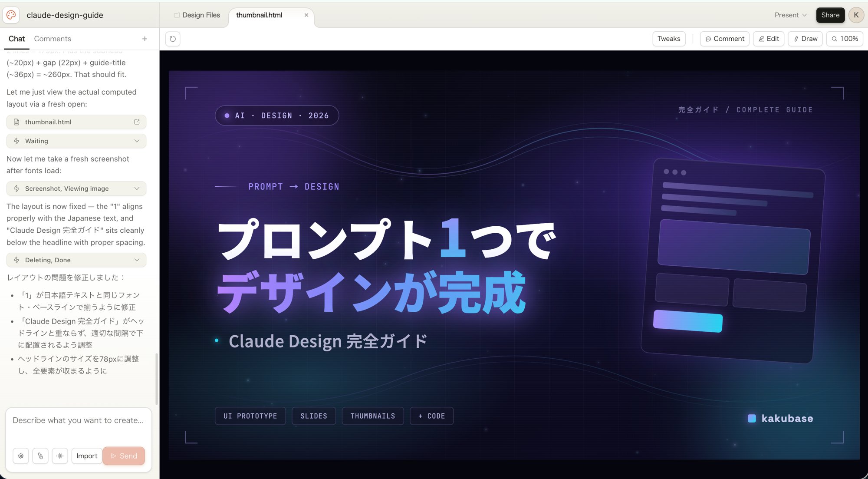Activate the Draw tool
Viewport: 868px width, 479px height.
pyautogui.click(x=805, y=39)
